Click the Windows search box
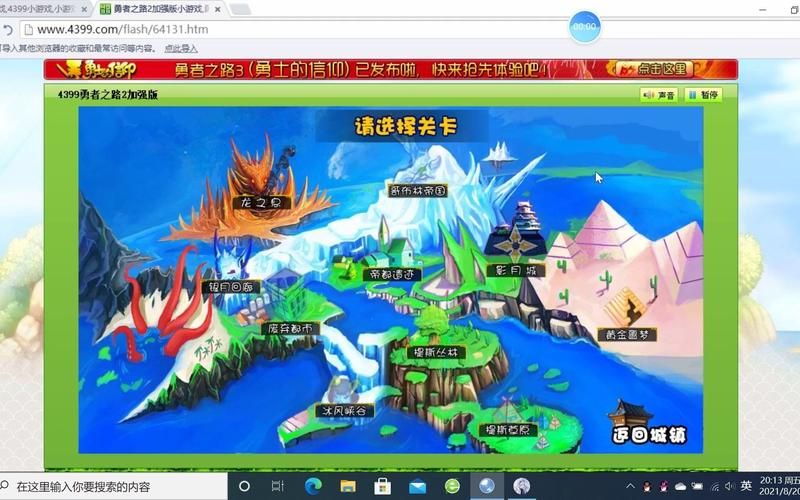This screenshot has height=500, width=800. tap(113, 486)
